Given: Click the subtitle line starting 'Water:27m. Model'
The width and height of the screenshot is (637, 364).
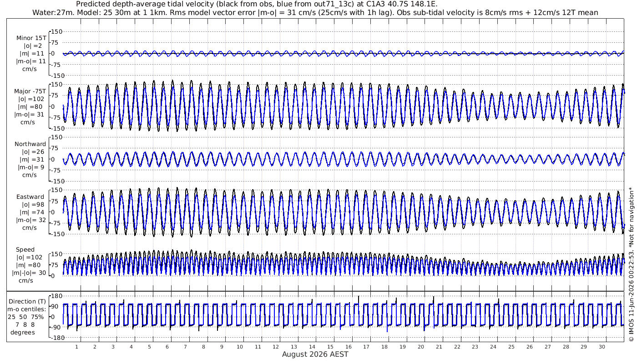Looking at the screenshot, I should click(315, 13).
